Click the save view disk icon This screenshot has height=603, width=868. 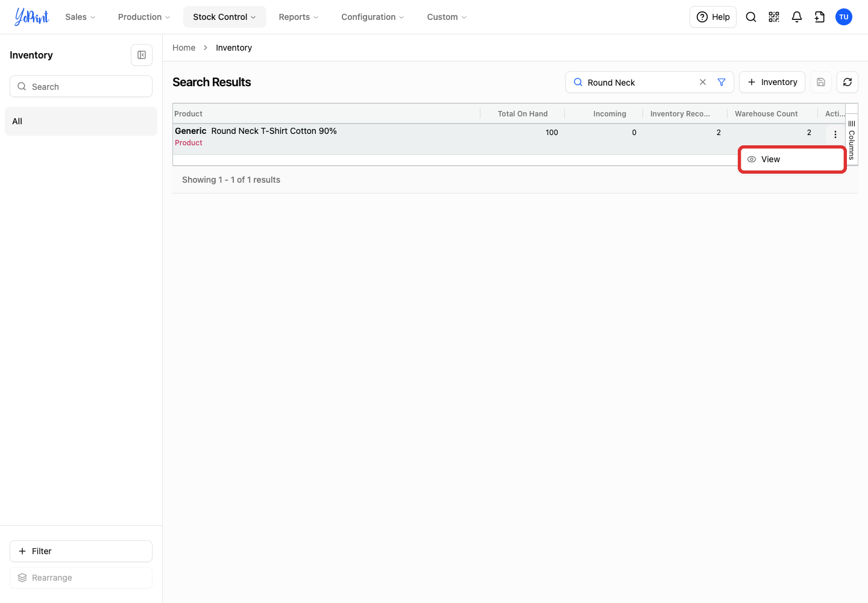[821, 82]
